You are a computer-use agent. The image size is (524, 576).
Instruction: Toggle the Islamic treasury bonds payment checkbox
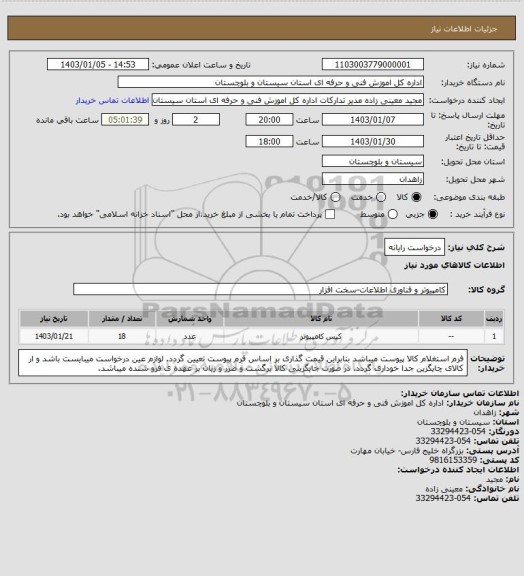point(330,214)
